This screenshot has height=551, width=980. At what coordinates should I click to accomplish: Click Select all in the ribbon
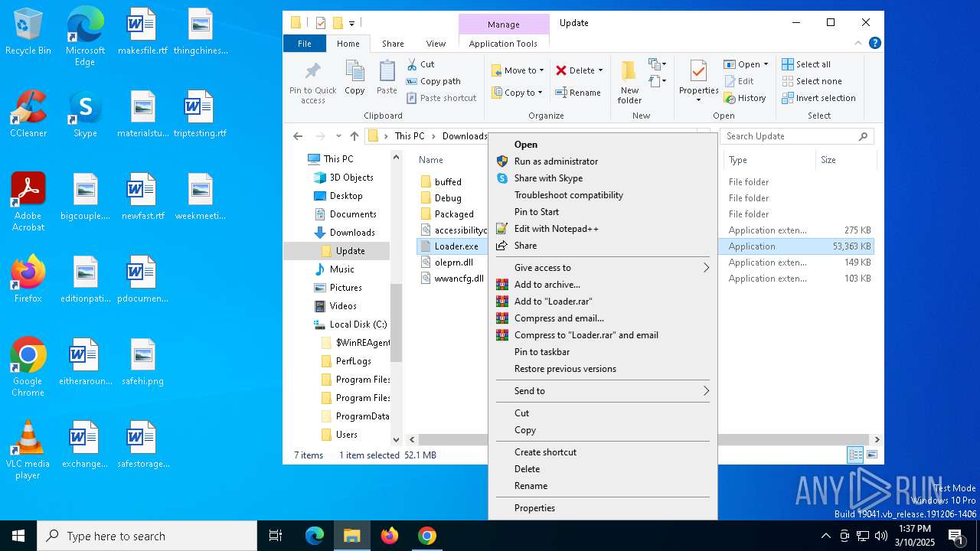tap(806, 64)
